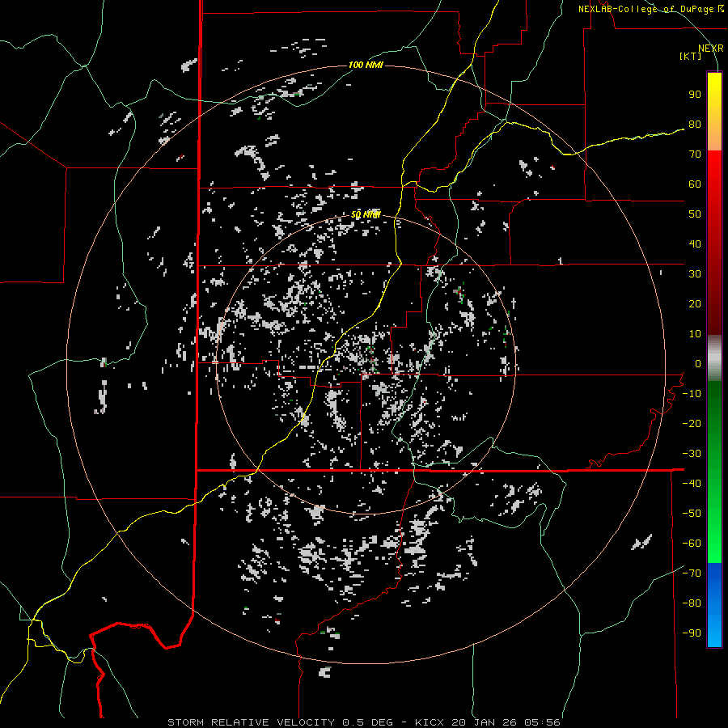
Task: Click the "-80" scale value
Action: point(692,603)
